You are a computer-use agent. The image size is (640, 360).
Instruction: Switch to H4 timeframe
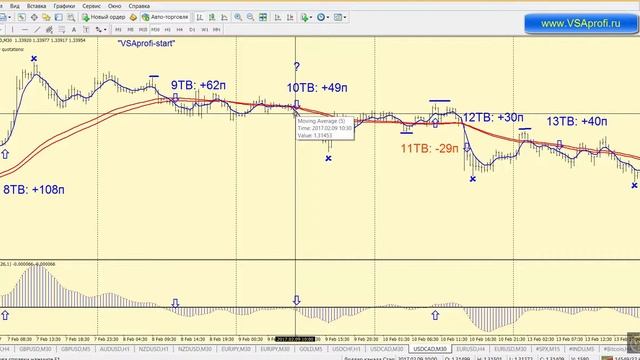(180, 29)
